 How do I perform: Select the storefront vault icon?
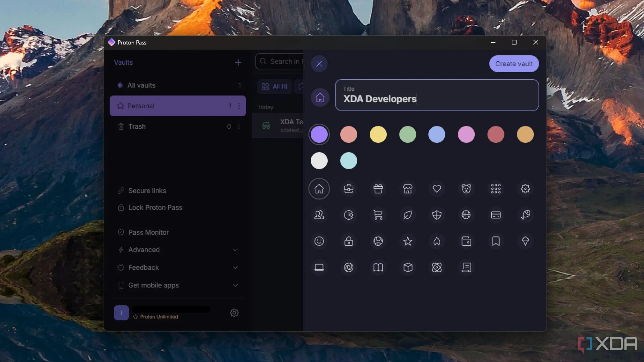pos(408,189)
